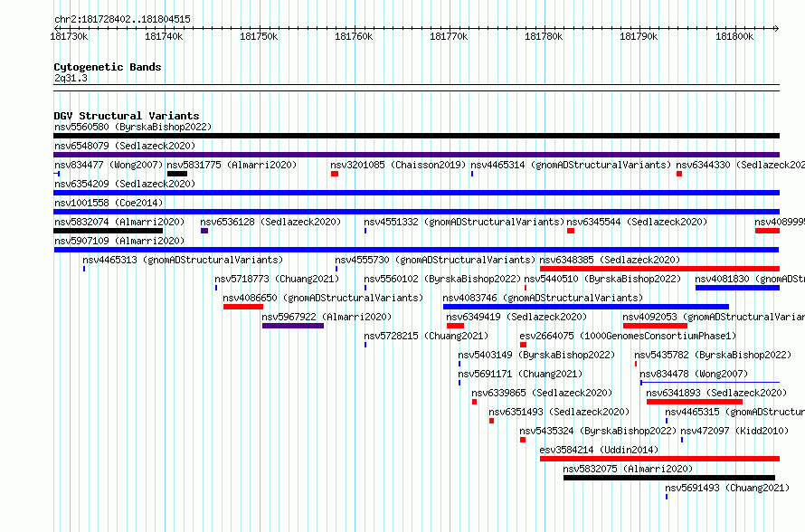The width and height of the screenshot is (805, 532).
Task: Open nsv5691171 (Chuang2021) label
Action: click(521, 374)
